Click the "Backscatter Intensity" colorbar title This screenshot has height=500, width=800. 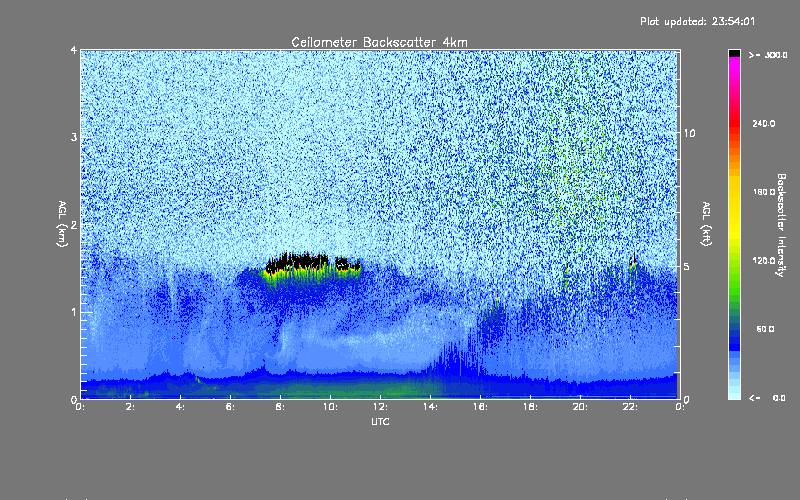(x=781, y=225)
